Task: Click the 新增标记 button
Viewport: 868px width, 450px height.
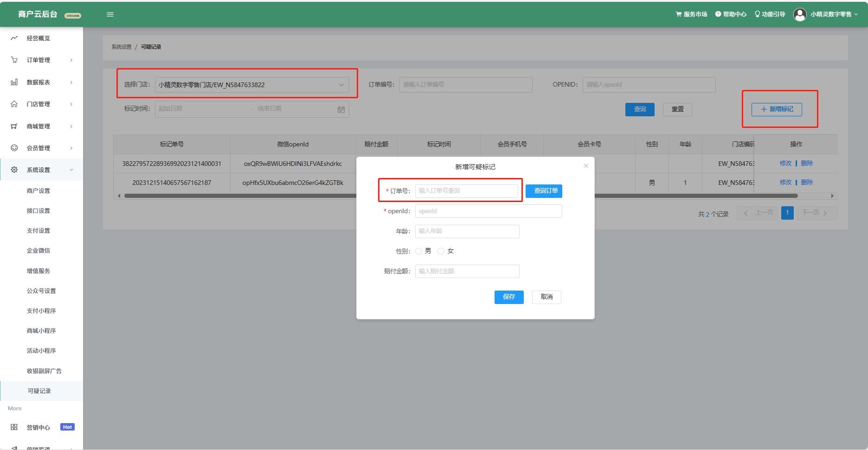Action: click(x=777, y=109)
